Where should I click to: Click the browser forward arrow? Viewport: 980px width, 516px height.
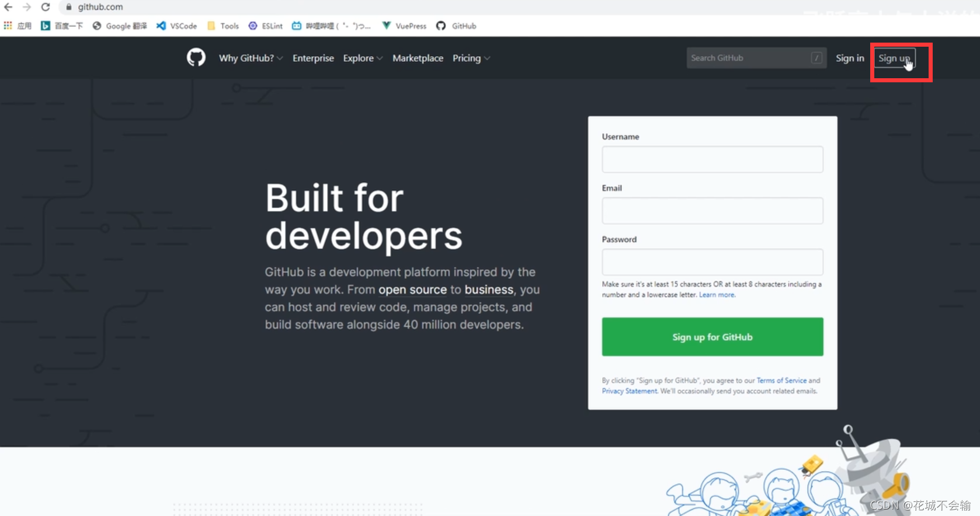[27, 7]
